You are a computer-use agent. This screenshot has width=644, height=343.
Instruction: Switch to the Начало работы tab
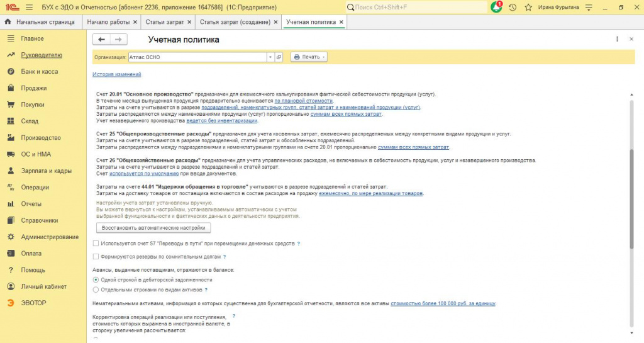click(108, 22)
